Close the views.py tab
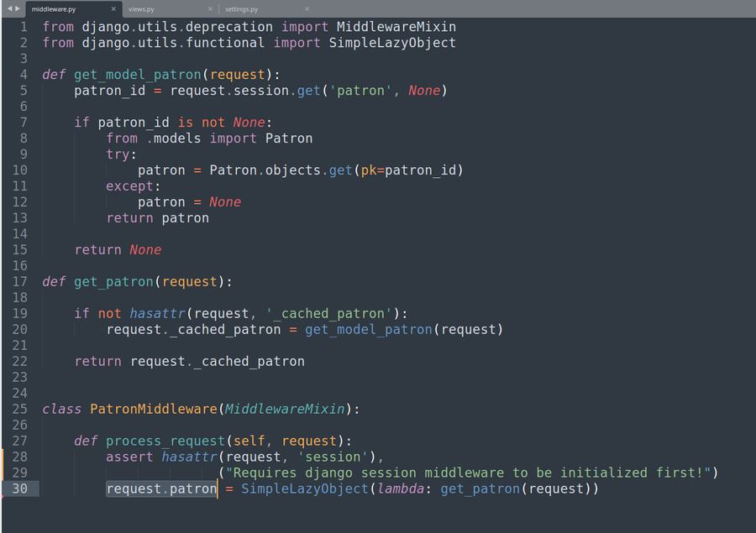Viewport: 756px width, 533px height. click(210, 9)
